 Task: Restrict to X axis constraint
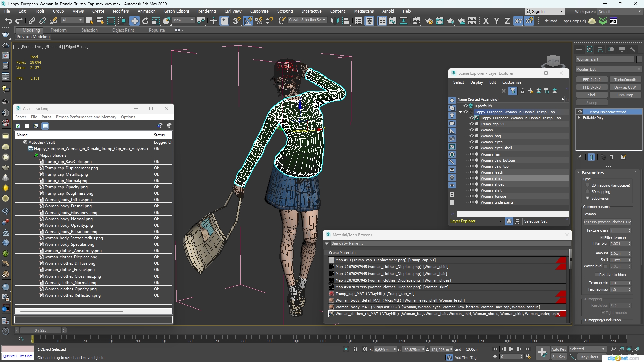pyautogui.click(x=486, y=21)
